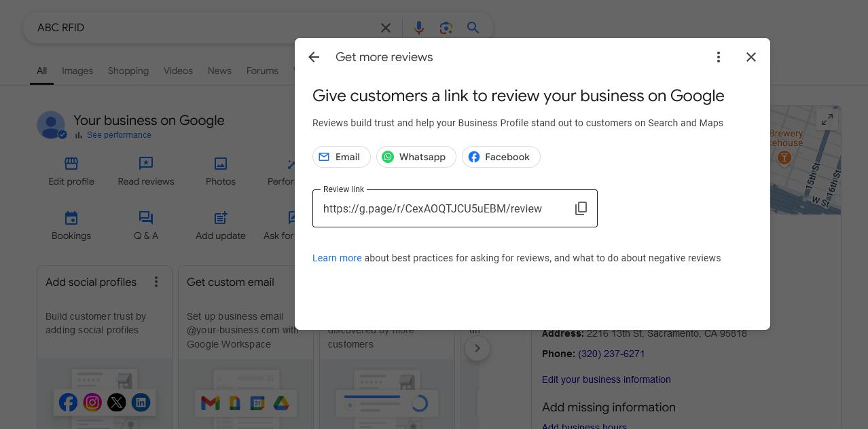Switch to the Images tab
This screenshot has width=868, height=429.
[77, 71]
